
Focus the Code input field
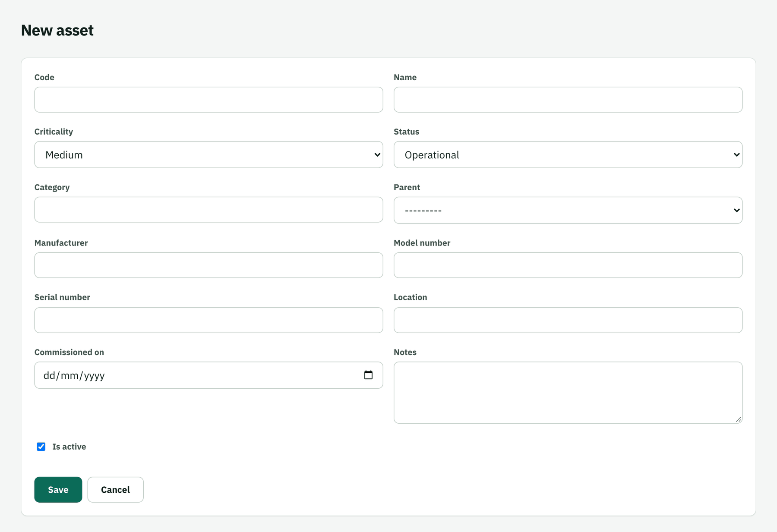tap(208, 100)
